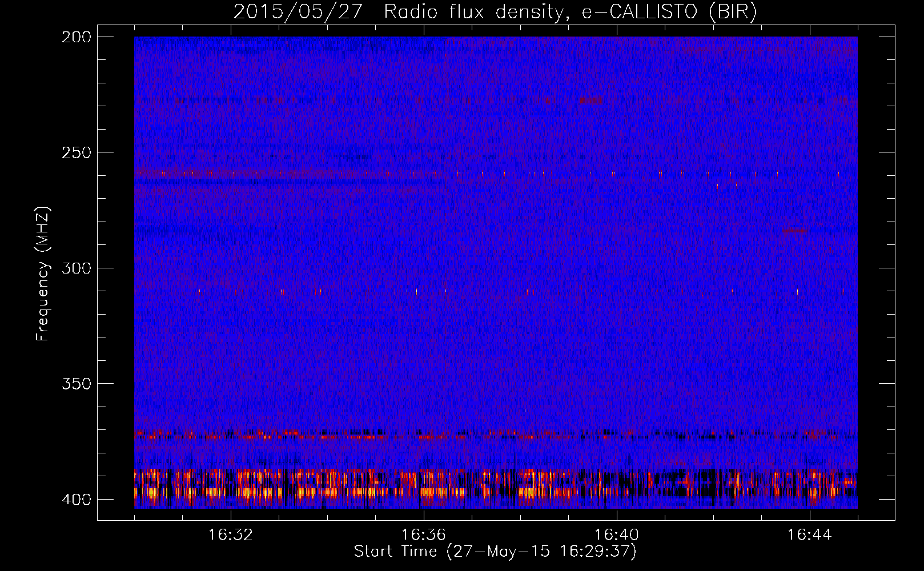Viewport: 924px width, 571px height.
Task: Click the 'Start Time (27-May-15 16:29:37)' label
Action: click(x=495, y=552)
